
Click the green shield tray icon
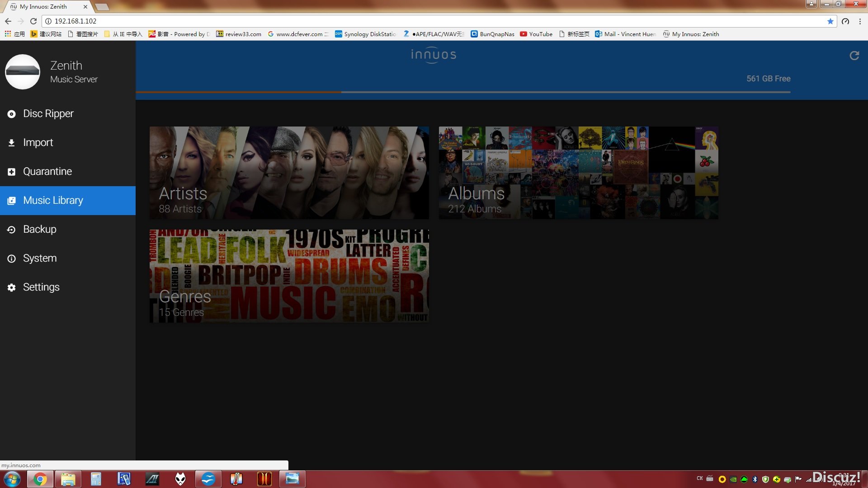pos(766,479)
